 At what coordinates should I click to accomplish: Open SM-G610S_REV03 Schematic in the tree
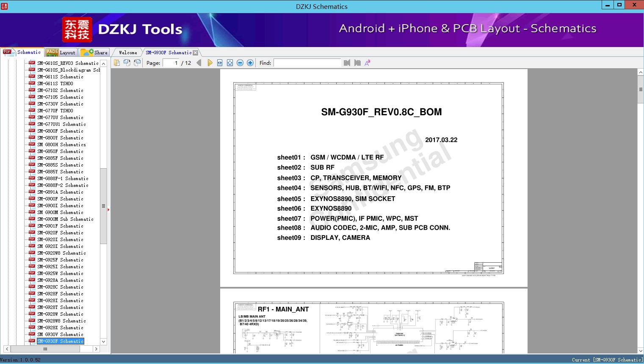(68, 63)
